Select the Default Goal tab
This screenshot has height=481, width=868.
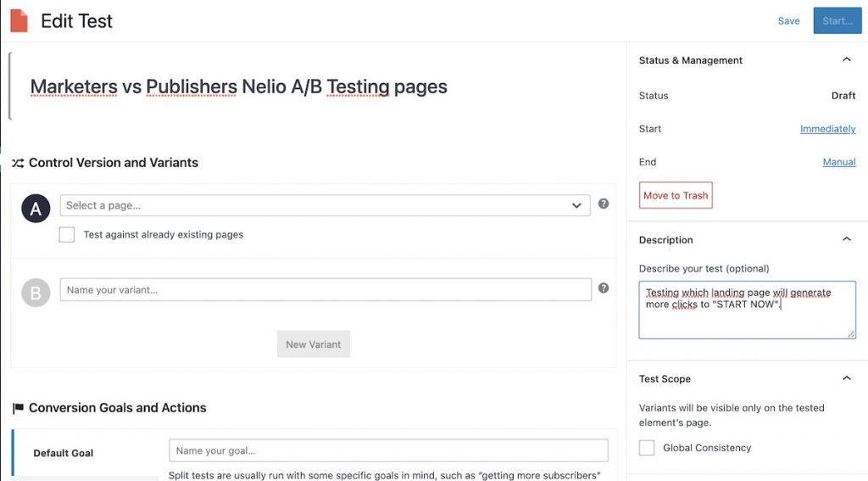click(86, 453)
